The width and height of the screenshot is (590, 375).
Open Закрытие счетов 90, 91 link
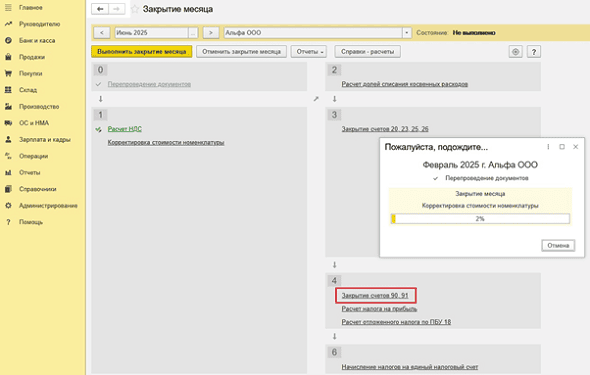(x=375, y=296)
